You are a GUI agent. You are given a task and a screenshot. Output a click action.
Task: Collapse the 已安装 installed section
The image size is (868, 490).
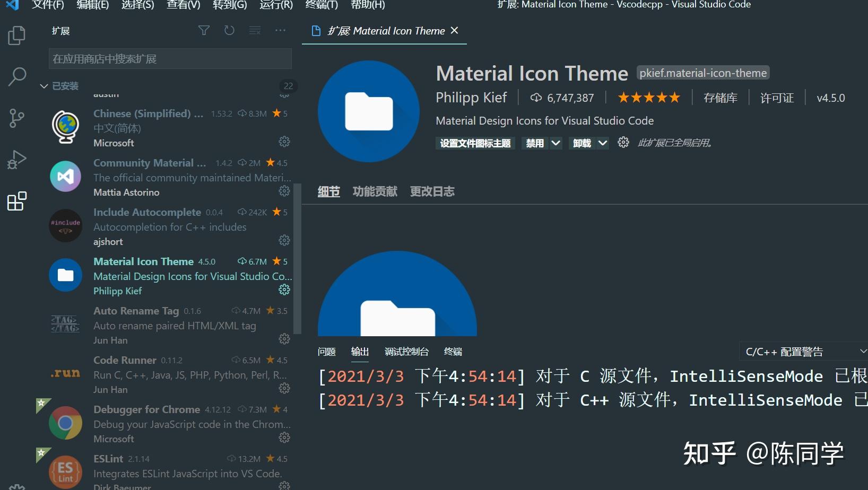(x=44, y=86)
